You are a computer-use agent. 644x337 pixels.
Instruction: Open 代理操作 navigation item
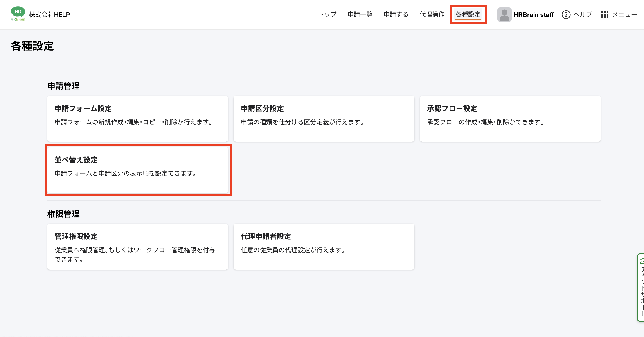(432, 14)
